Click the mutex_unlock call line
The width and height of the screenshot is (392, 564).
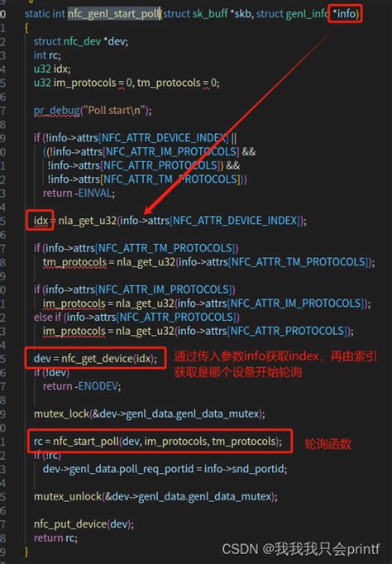[155, 497]
